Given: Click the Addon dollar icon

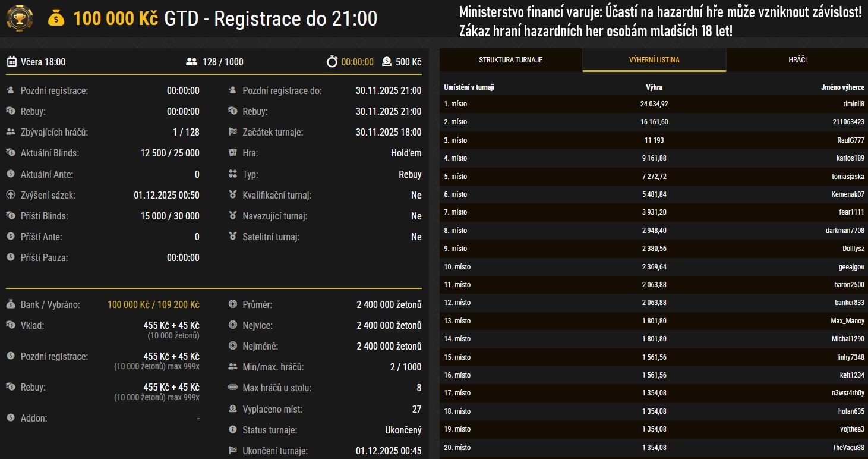Looking at the screenshot, I should (x=11, y=418).
